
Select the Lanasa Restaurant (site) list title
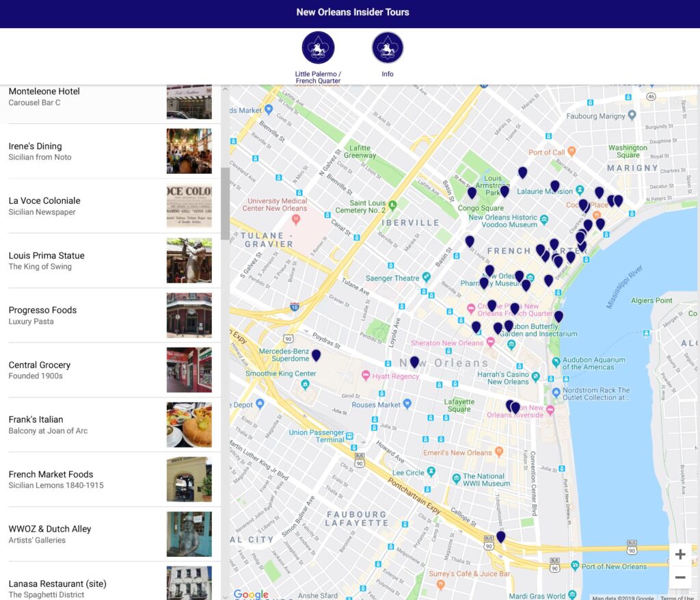[x=57, y=584]
